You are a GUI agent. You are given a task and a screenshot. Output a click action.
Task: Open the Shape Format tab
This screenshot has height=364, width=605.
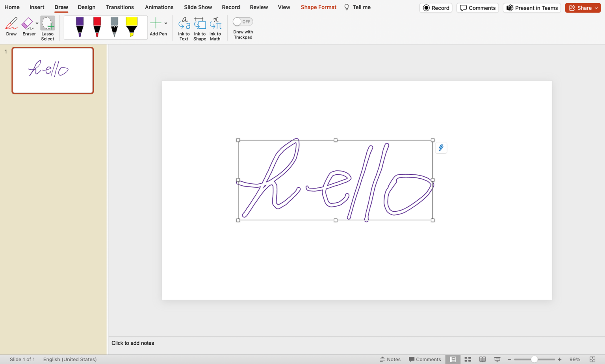click(319, 7)
